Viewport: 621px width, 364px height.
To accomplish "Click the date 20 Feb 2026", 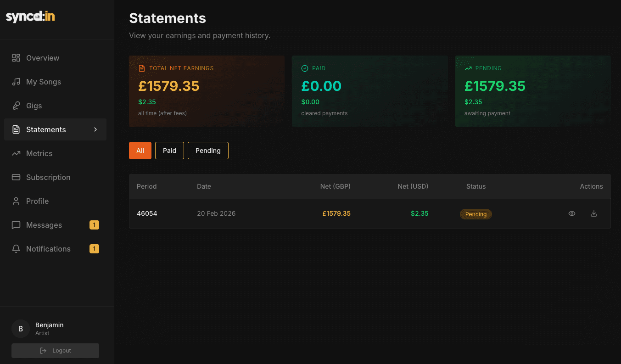I will pyautogui.click(x=216, y=213).
